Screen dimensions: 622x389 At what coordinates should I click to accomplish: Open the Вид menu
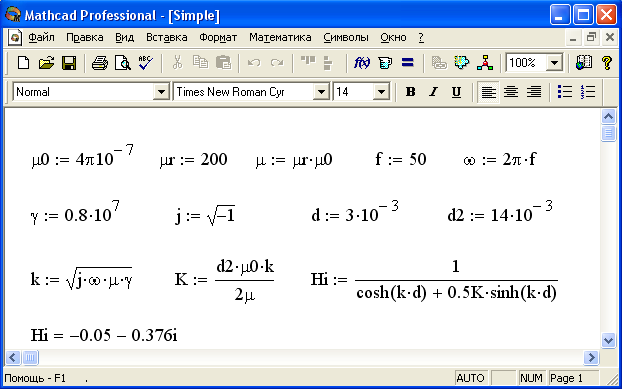point(125,38)
